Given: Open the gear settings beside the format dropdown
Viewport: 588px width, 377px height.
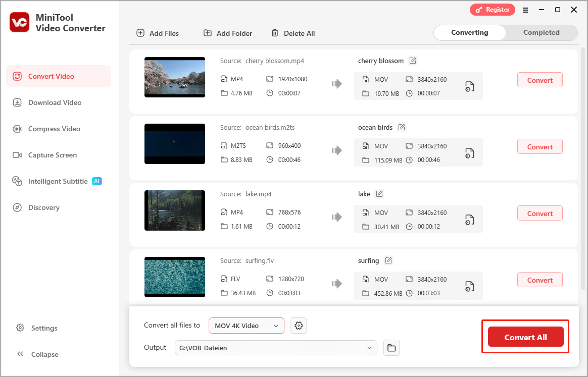Looking at the screenshot, I should [299, 326].
